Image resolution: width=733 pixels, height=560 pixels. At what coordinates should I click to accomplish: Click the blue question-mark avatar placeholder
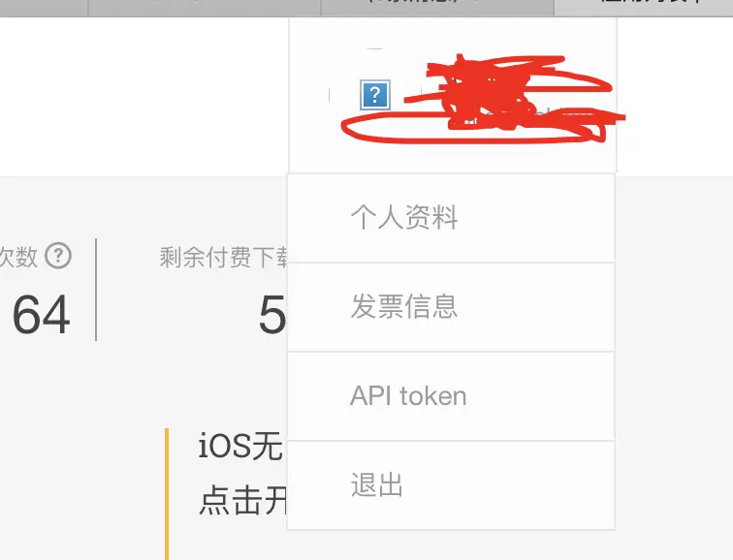tap(375, 95)
